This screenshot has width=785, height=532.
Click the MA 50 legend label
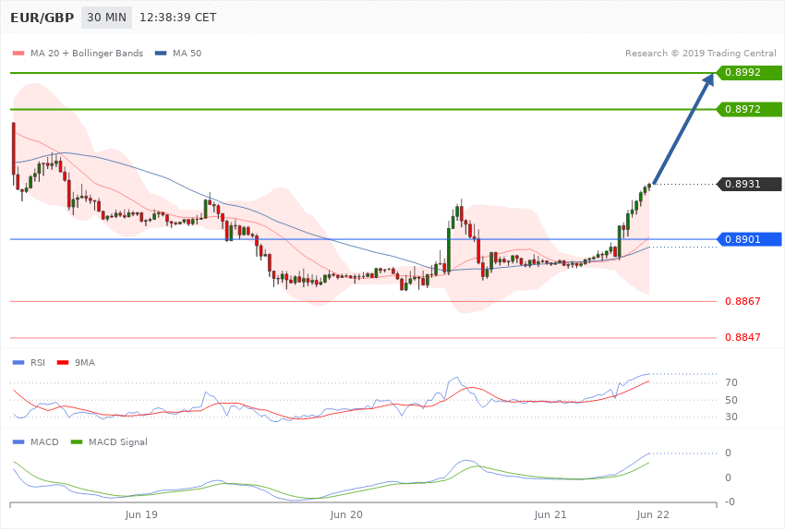(187, 53)
